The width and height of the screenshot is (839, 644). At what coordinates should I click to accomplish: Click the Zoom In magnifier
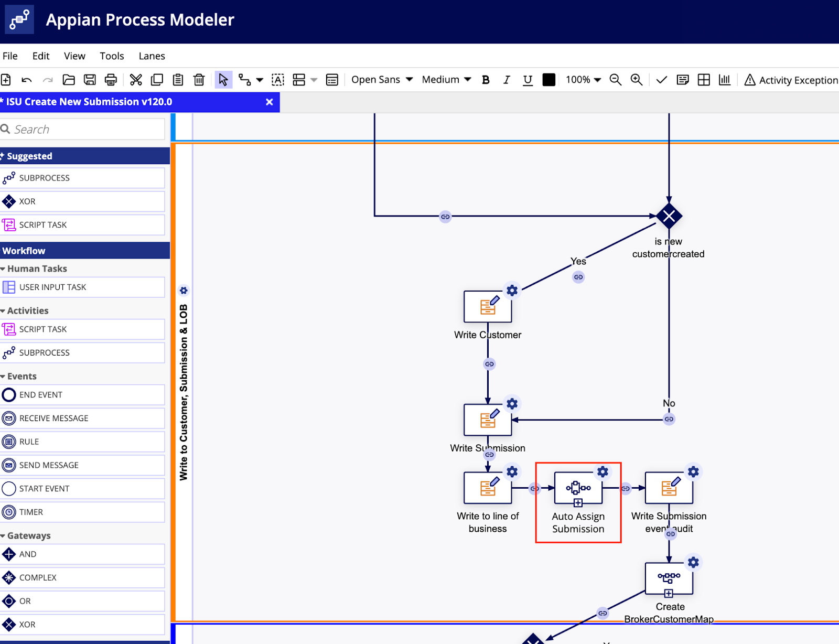coord(637,80)
